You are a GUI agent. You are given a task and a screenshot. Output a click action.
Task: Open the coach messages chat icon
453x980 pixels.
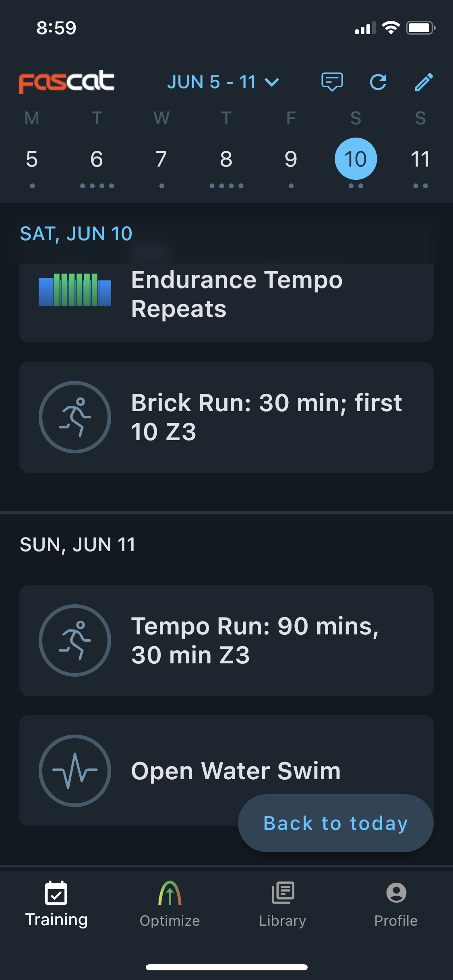tap(332, 82)
